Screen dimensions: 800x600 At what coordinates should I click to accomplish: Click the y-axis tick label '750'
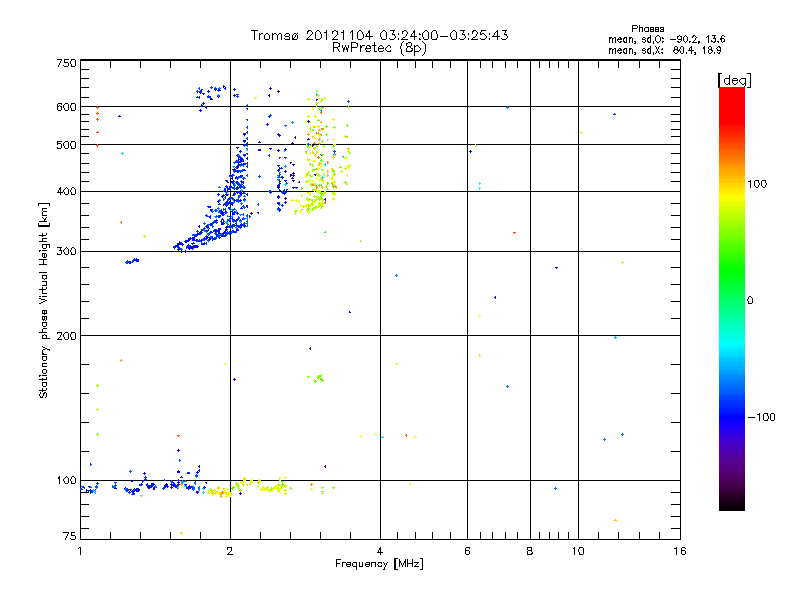coord(66,63)
